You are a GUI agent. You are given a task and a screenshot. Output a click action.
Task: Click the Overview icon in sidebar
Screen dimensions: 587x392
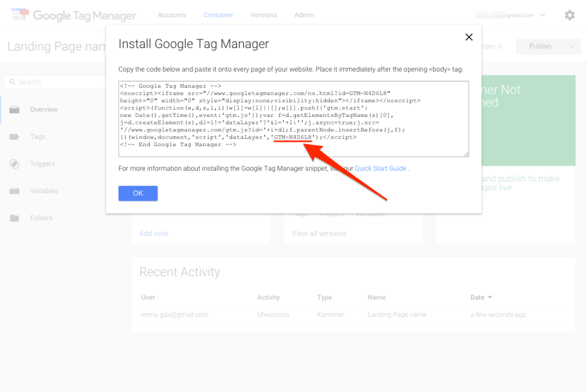pos(14,109)
